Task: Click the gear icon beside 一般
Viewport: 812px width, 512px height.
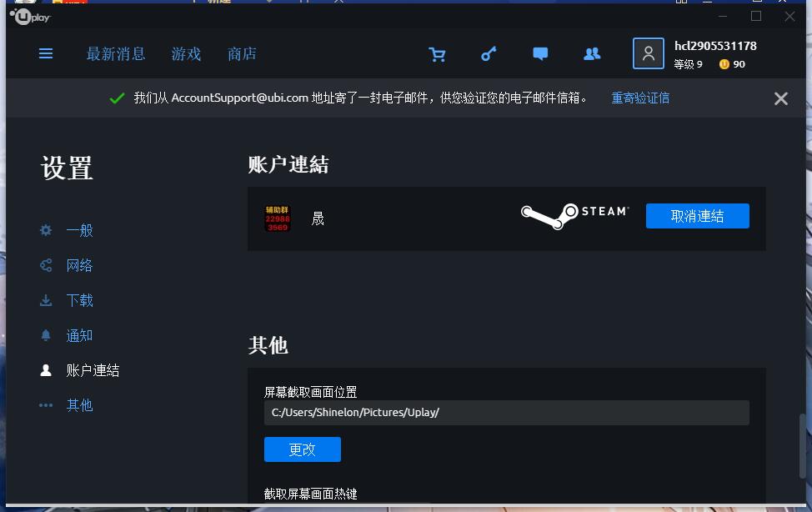Action: (46, 230)
